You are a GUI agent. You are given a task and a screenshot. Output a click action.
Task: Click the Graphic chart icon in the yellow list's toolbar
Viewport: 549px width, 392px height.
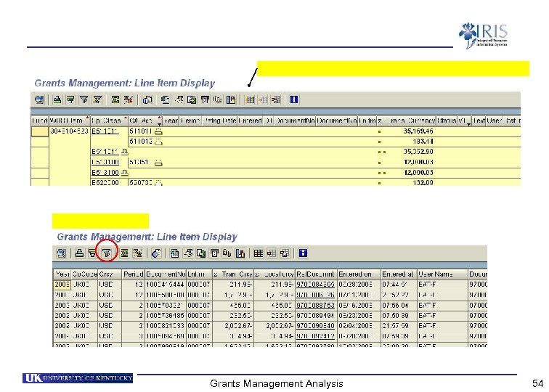pos(231,100)
